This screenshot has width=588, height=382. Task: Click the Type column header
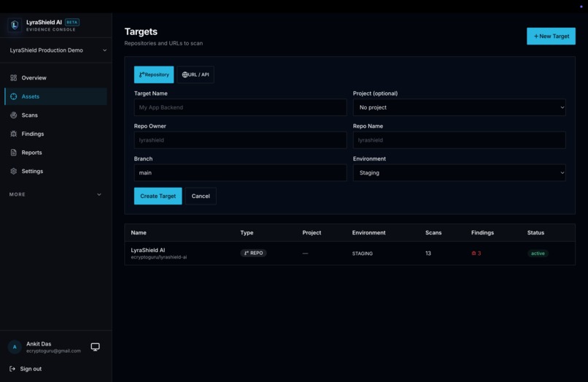(247, 233)
